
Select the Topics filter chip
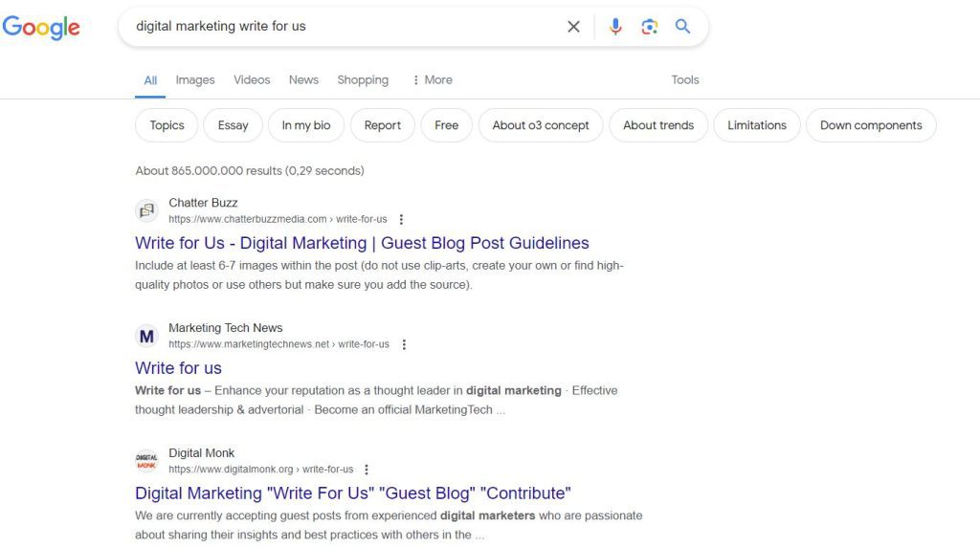tap(167, 125)
